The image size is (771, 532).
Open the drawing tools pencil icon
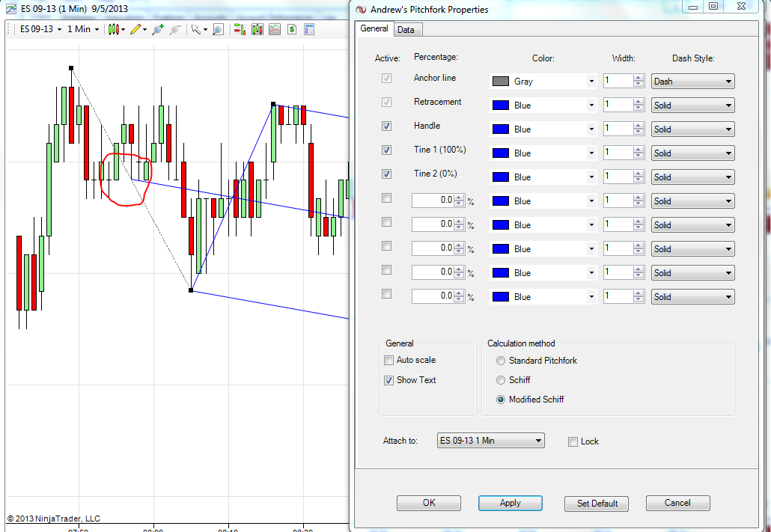click(135, 29)
